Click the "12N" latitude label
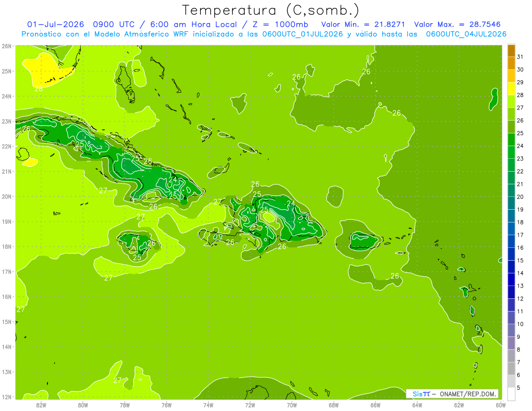 point(7,397)
